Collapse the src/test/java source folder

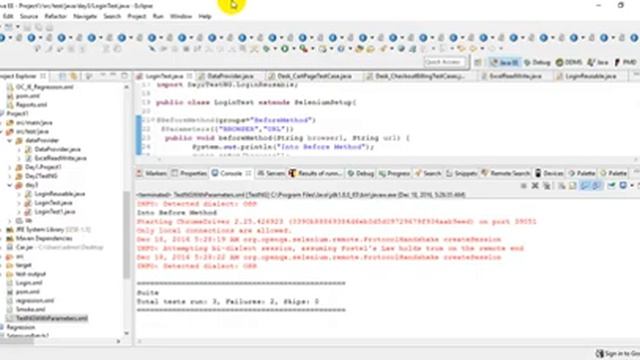coord(2,131)
